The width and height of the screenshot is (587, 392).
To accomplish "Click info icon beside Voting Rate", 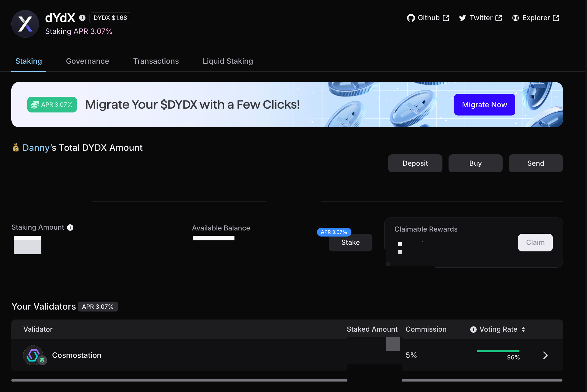I will coord(473,329).
